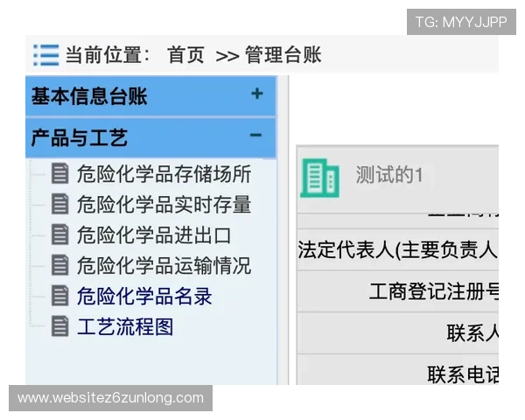Open 危险化学品存储场所 tree item
The image size is (525, 420).
coord(164,174)
